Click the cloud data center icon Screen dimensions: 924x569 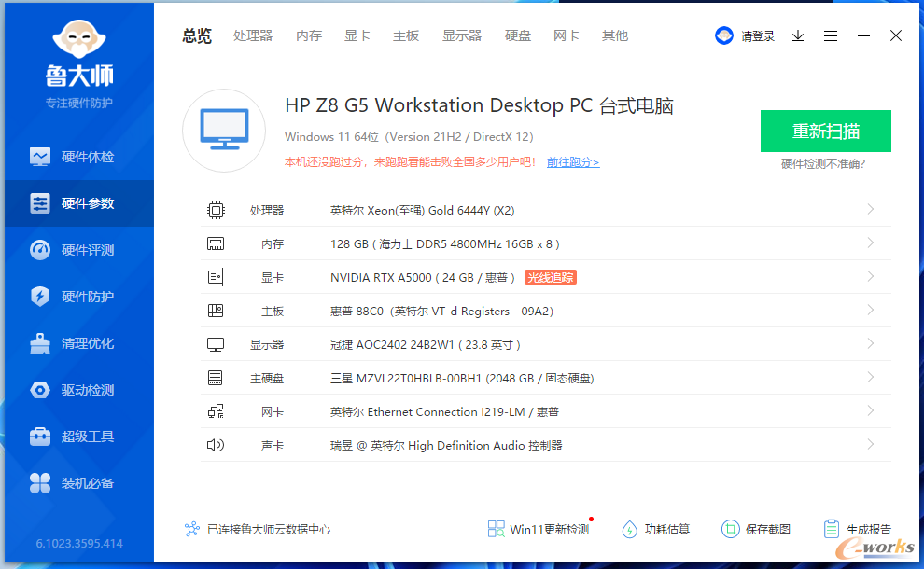(192, 529)
